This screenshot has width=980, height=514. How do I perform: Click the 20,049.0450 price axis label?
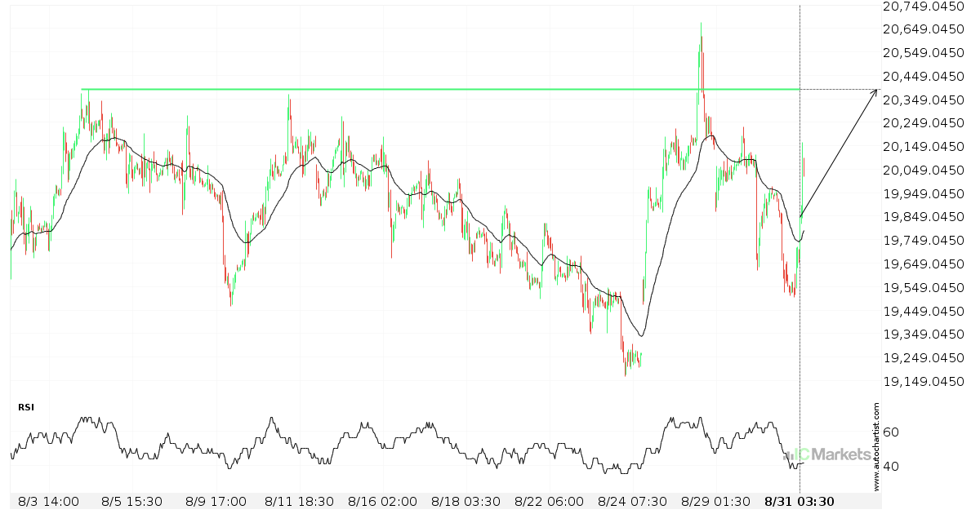pyautogui.click(x=925, y=171)
